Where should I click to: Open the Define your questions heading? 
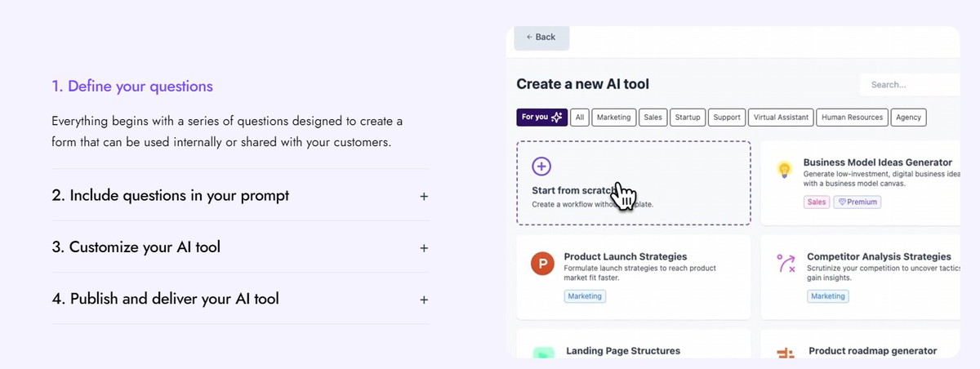point(131,86)
